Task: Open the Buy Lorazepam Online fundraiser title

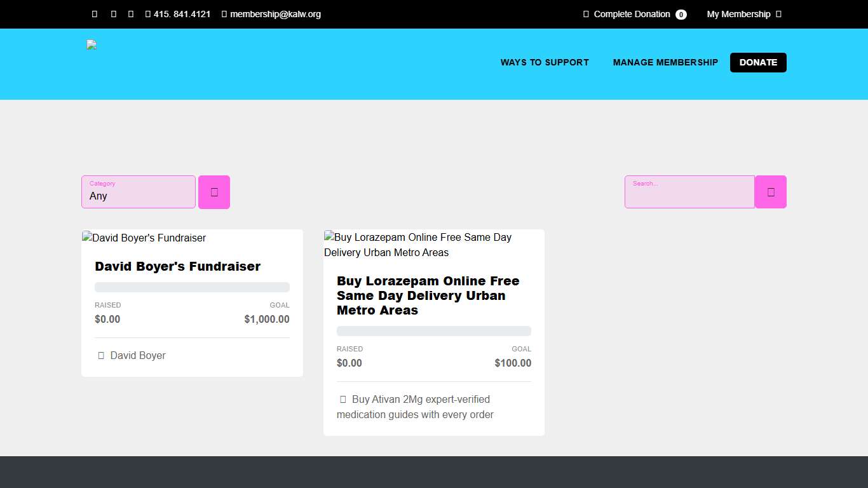Action: (428, 295)
